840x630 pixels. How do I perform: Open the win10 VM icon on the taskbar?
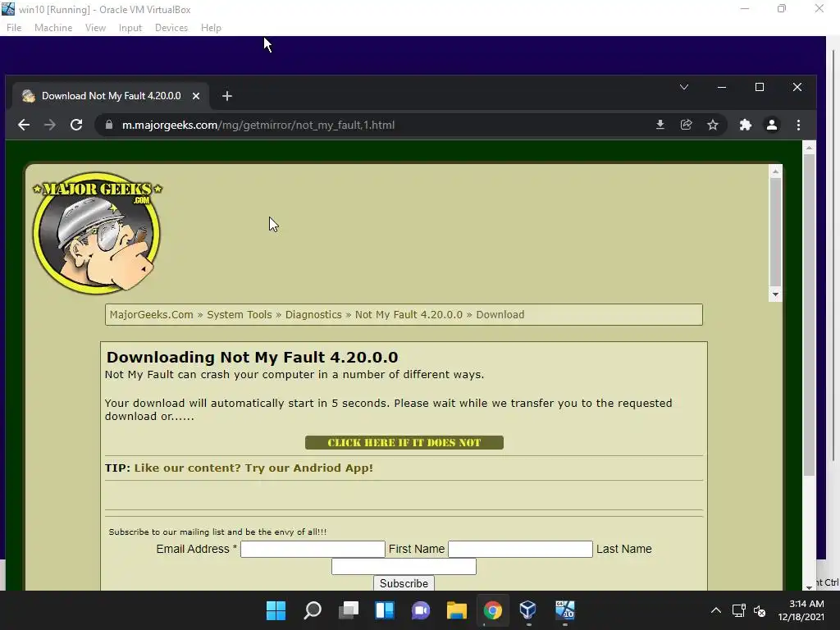pos(564,610)
